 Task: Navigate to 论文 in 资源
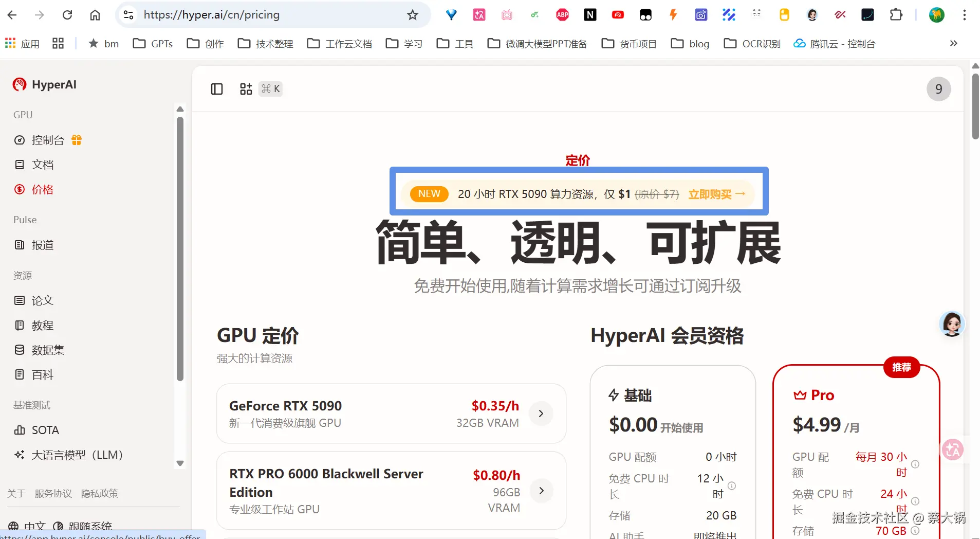(x=34, y=300)
